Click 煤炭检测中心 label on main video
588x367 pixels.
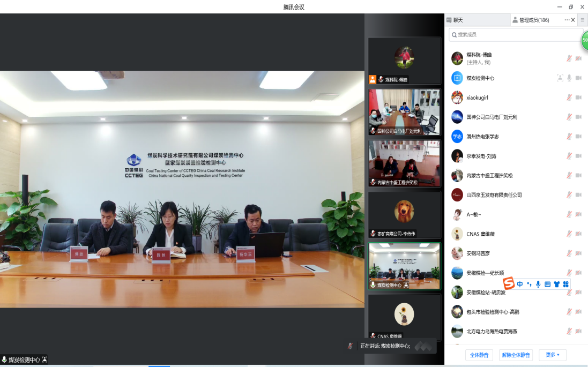(x=24, y=359)
